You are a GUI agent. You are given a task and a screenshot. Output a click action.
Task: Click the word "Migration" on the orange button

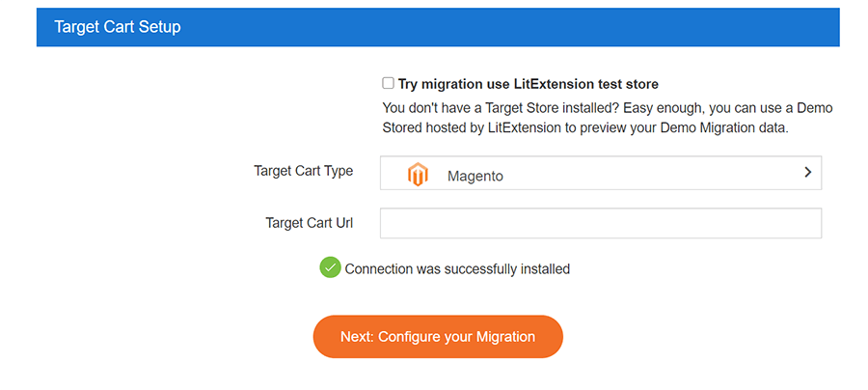click(x=500, y=337)
